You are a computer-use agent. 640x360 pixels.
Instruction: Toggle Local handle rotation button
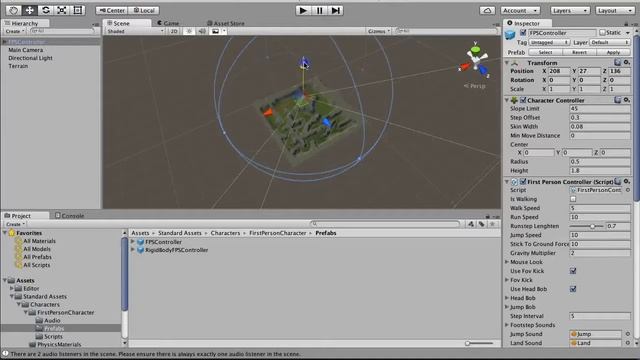pyautogui.click(x=144, y=10)
